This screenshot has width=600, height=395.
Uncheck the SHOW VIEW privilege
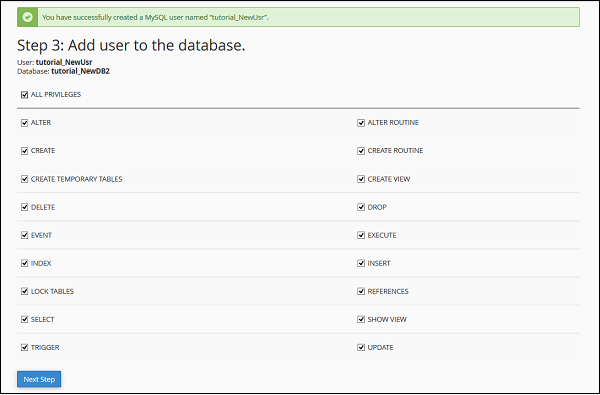click(x=361, y=319)
